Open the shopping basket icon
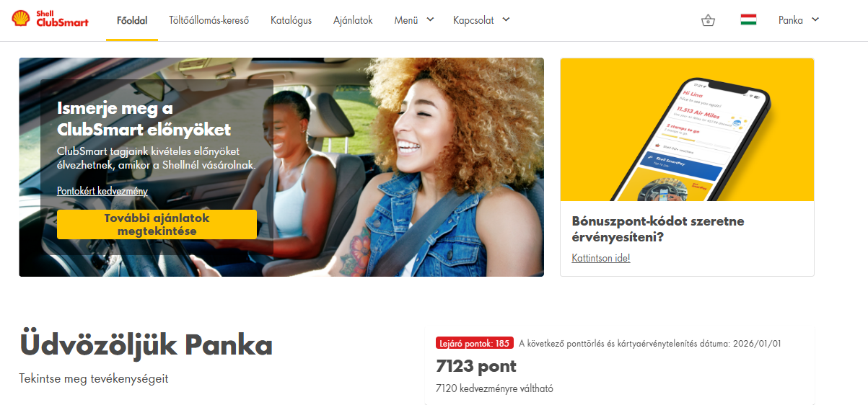Viewport: 868px width, 405px height. [x=708, y=20]
